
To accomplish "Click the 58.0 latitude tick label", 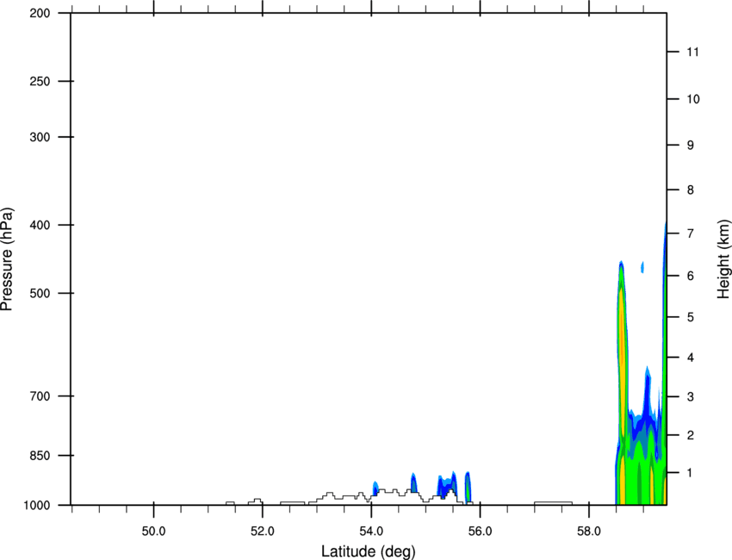I will [x=589, y=532].
